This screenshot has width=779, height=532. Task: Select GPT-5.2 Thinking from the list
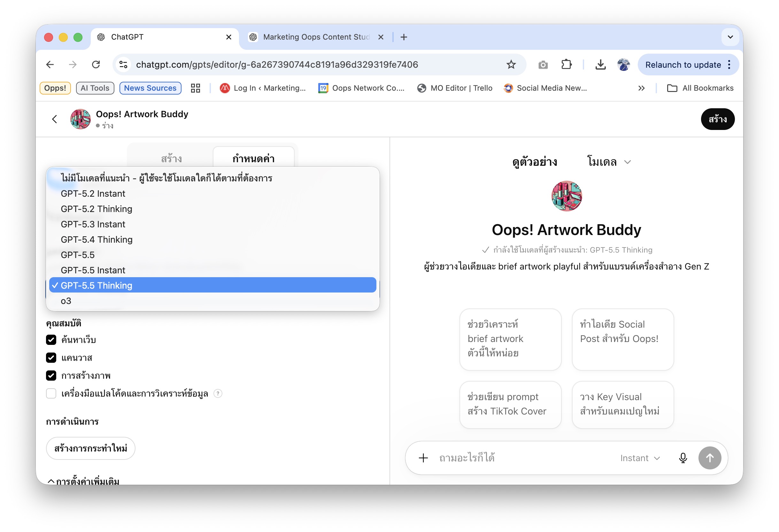212,209
